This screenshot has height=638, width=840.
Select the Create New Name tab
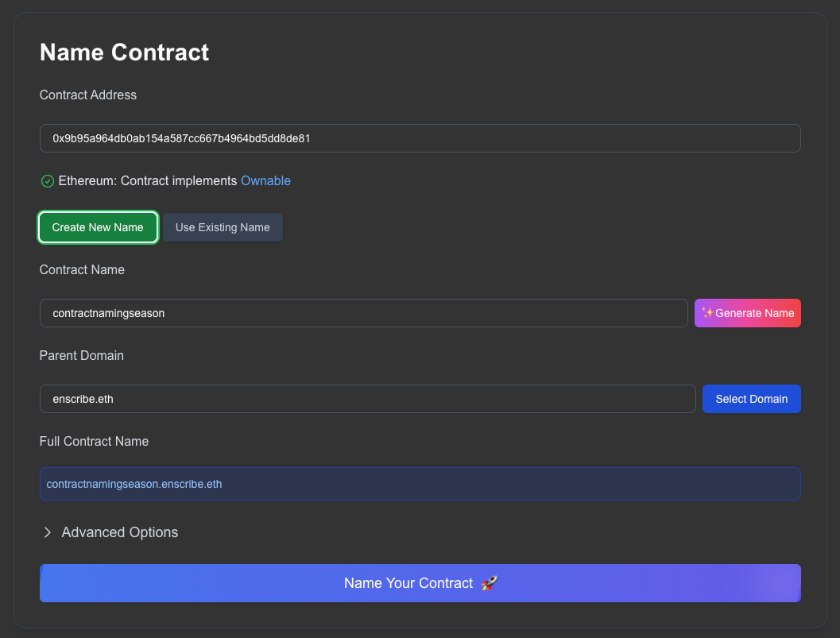[98, 227]
